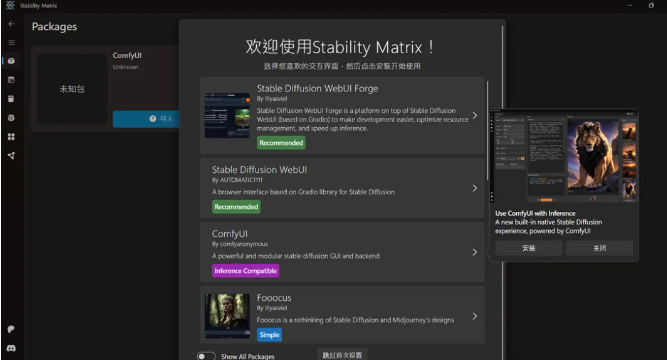667x360 pixels.
Task: Expand the Stable Diffusion WebUI chevron arrow
Action: click(x=475, y=188)
